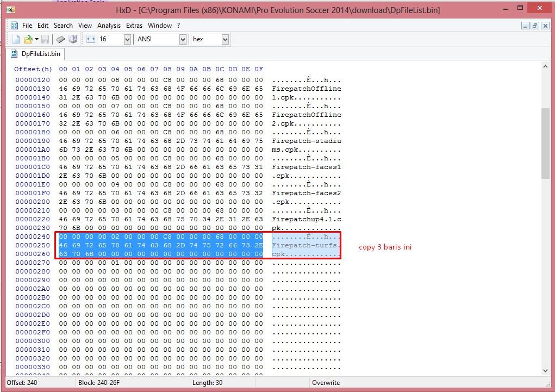The height and width of the screenshot is (392, 555).
Task: Click offset row 00000130
Action: pos(33,89)
